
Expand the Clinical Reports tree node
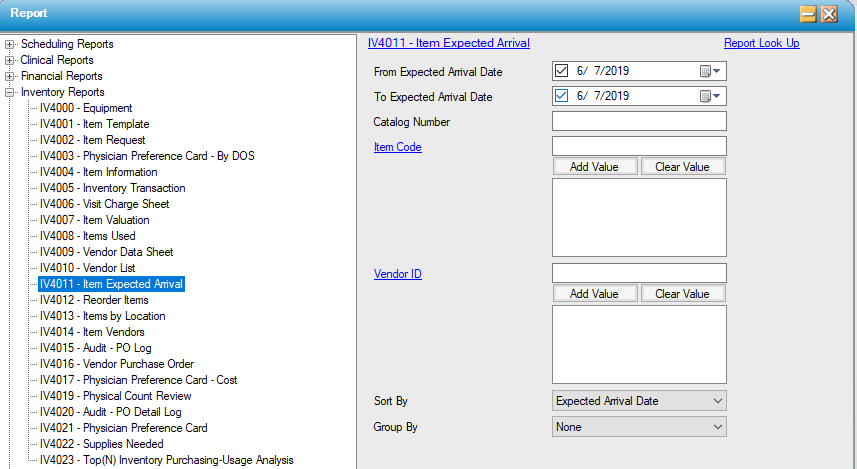tap(10, 60)
